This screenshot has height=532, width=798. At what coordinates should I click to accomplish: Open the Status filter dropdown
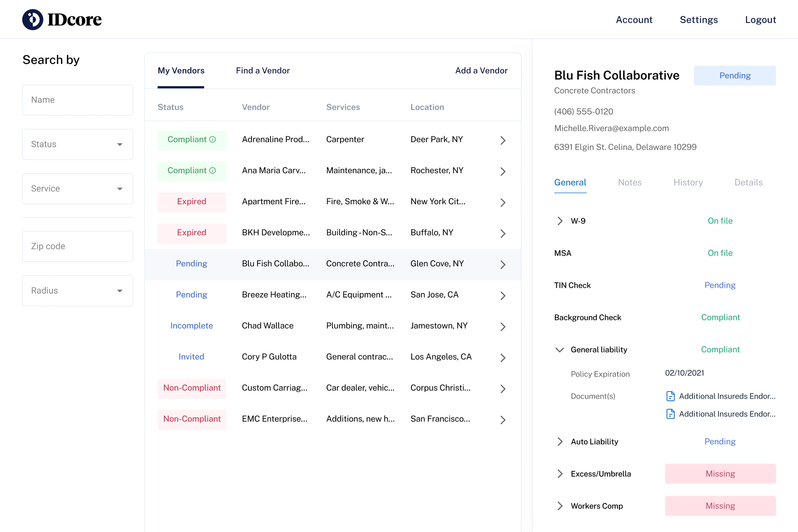[78, 144]
